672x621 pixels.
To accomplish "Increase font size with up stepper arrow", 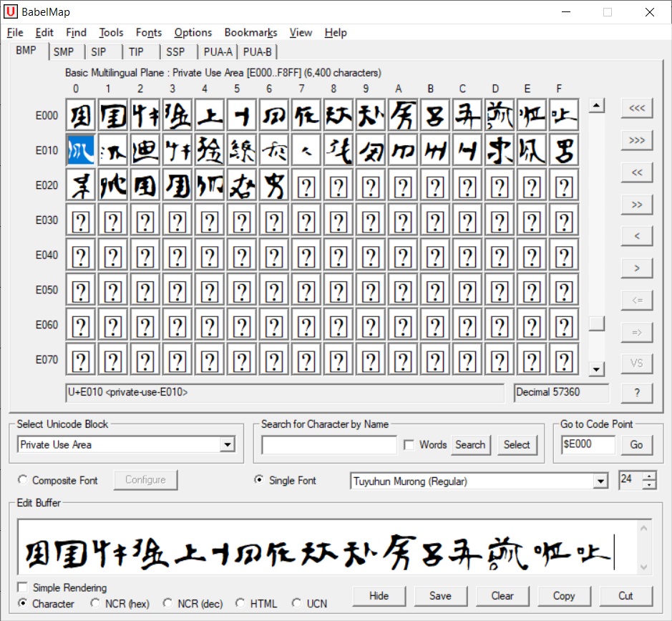I will [649, 476].
